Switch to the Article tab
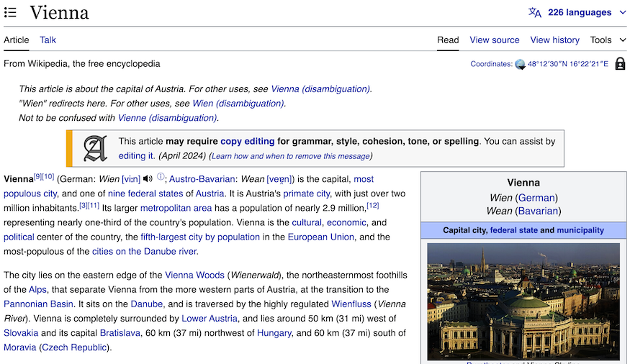Viewport: 630px width, 364px height. [x=17, y=40]
